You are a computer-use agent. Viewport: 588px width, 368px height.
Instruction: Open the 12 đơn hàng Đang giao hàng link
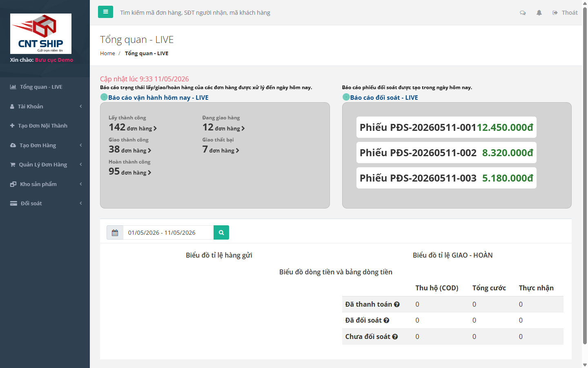pyautogui.click(x=224, y=128)
